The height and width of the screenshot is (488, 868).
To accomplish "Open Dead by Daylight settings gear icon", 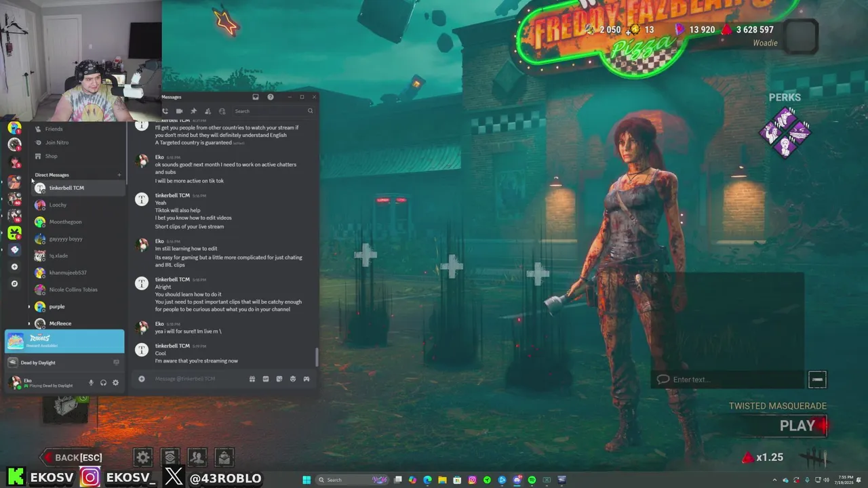I will click(x=142, y=457).
